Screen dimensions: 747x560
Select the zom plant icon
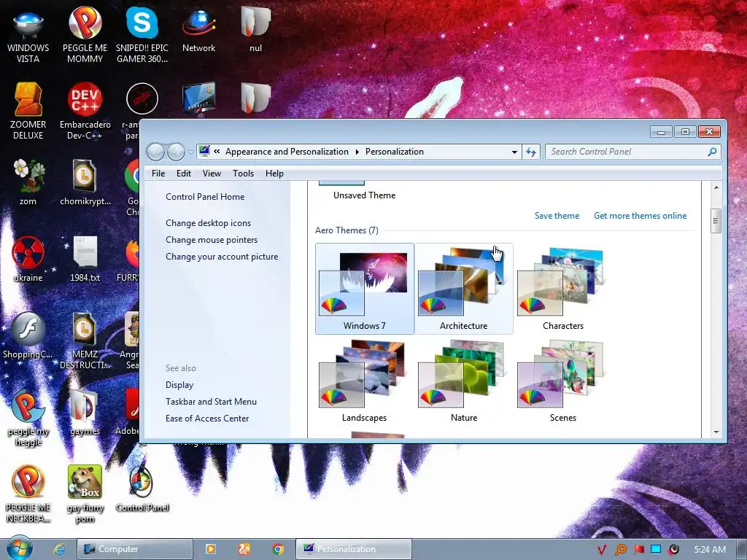click(28, 182)
